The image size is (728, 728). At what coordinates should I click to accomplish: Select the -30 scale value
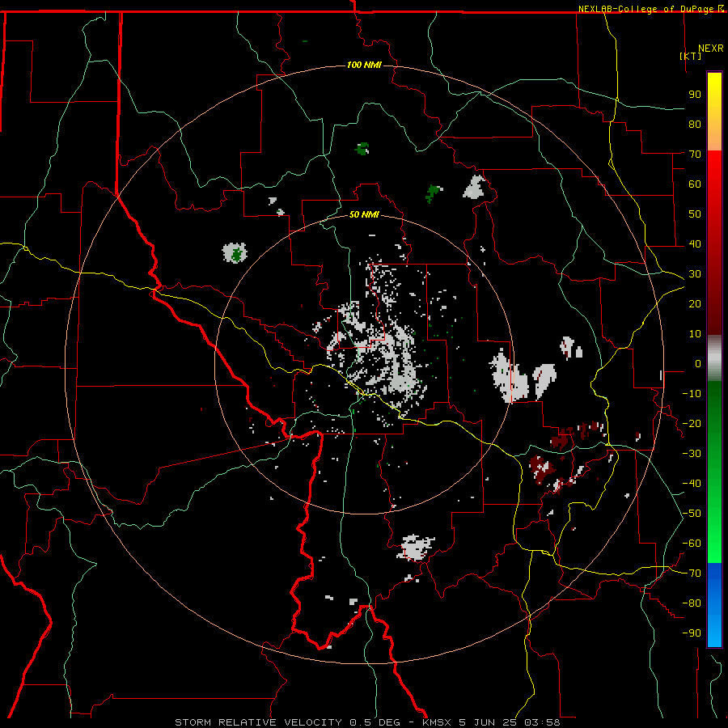click(x=692, y=454)
